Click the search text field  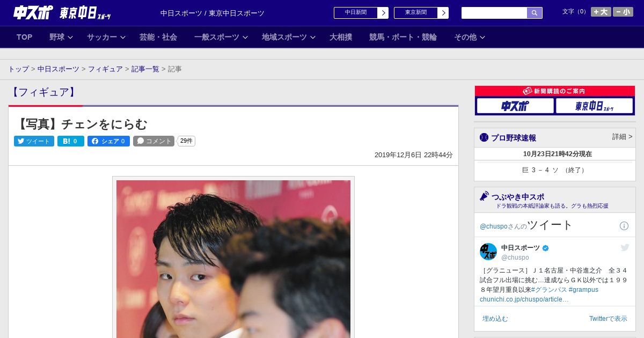pyautogui.click(x=494, y=13)
